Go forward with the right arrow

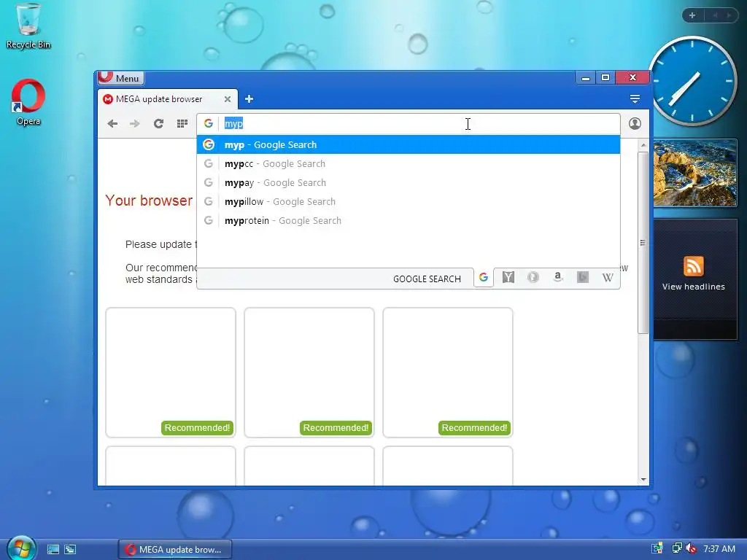(x=135, y=124)
